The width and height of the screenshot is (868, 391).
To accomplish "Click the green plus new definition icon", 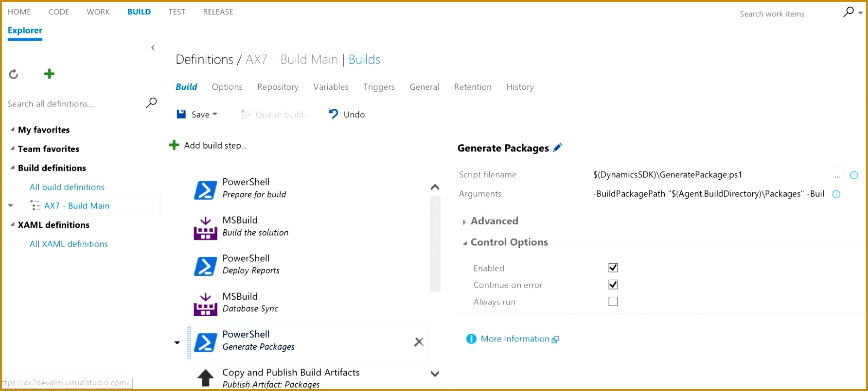I will (x=49, y=74).
